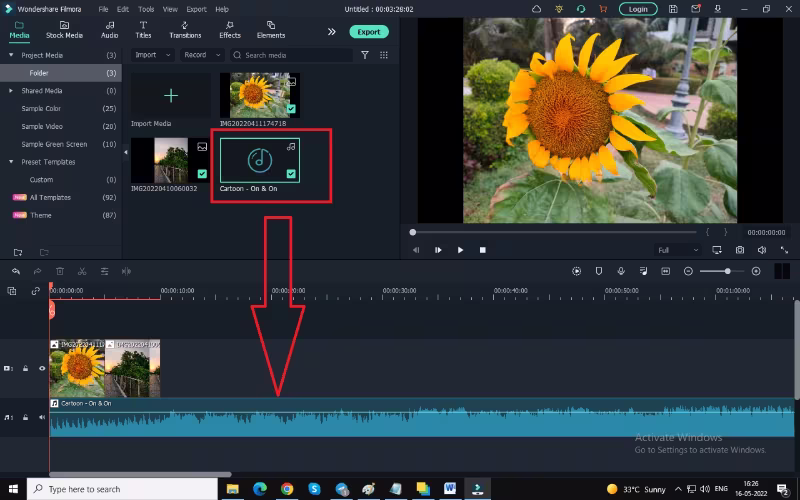Open the voiceover microphone tool

621,271
